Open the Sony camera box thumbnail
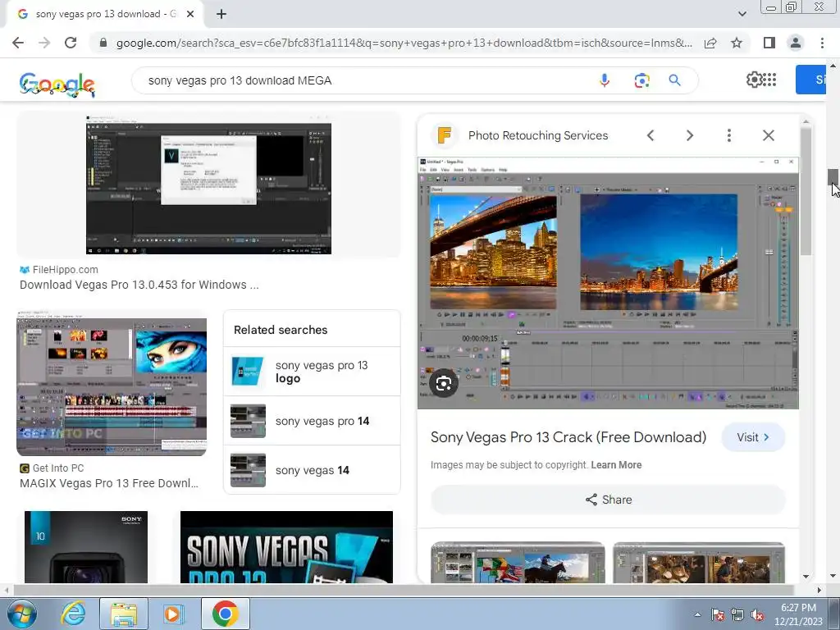The height and width of the screenshot is (630, 840). (x=85, y=547)
